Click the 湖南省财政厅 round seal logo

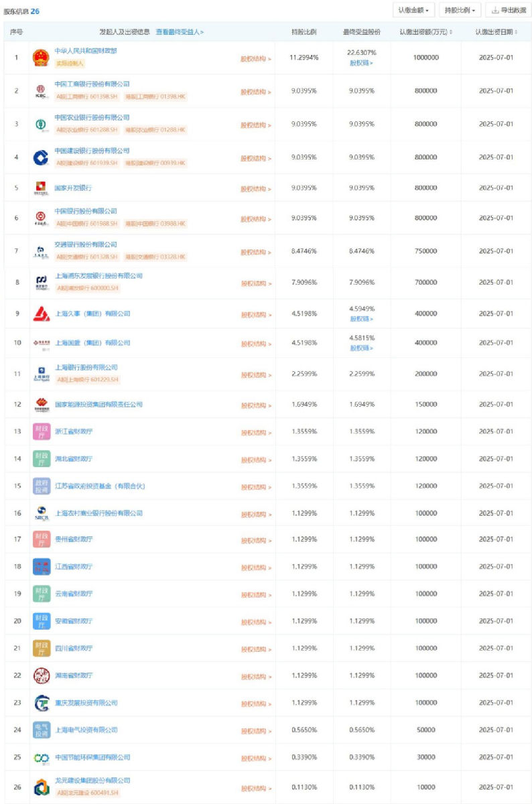click(x=42, y=675)
